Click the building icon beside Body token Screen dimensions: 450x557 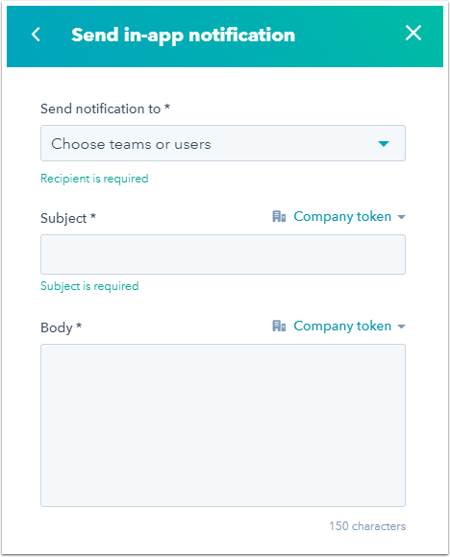[279, 326]
